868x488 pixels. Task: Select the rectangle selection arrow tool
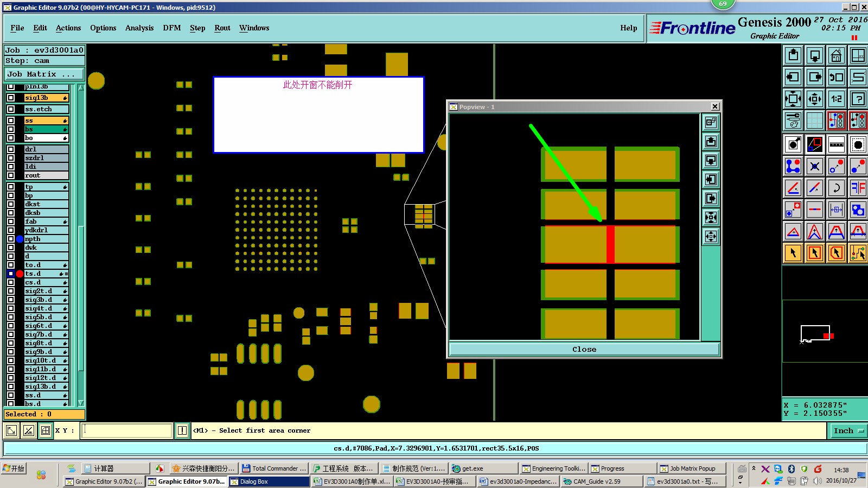point(815,253)
